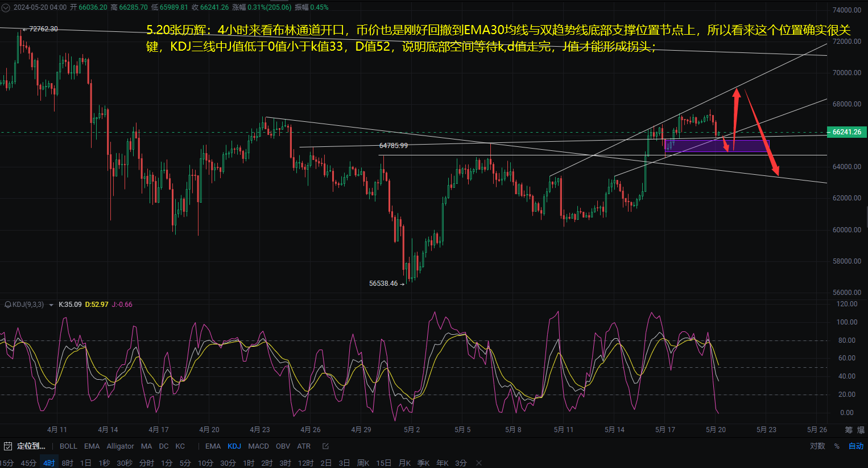The width and height of the screenshot is (868, 468).
Task: Click the 收 66241.26 close value in header
Action: pos(210,7)
